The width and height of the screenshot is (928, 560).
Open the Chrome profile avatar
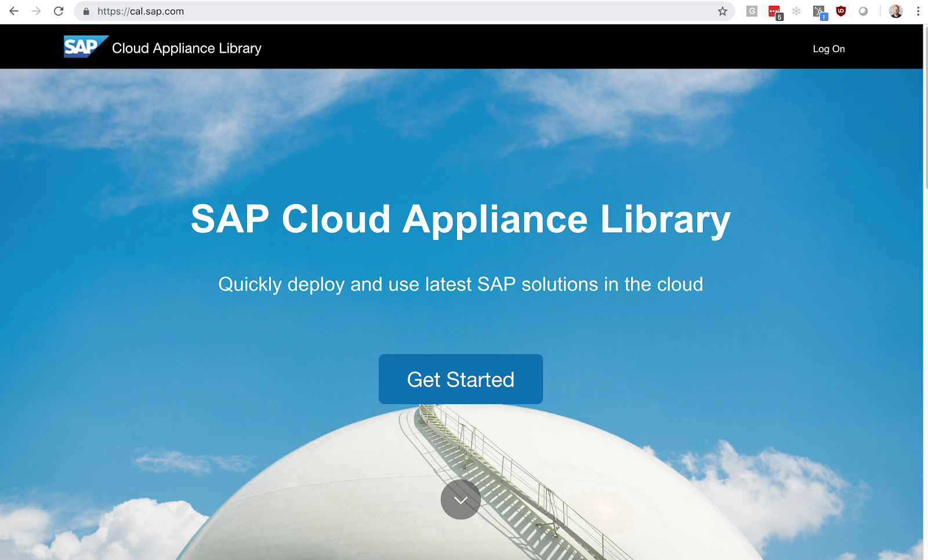(x=896, y=11)
